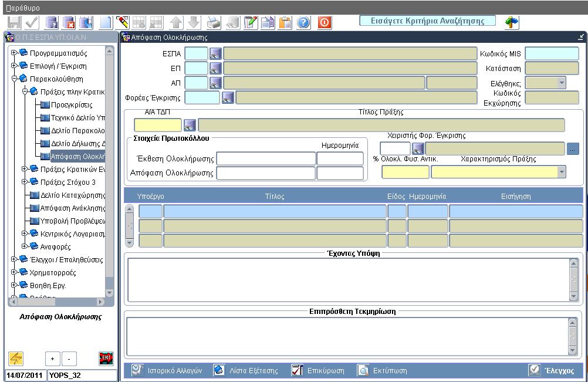Expand the Χρηματορροές tree node
This screenshot has width=588, height=382.
coord(13,272)
